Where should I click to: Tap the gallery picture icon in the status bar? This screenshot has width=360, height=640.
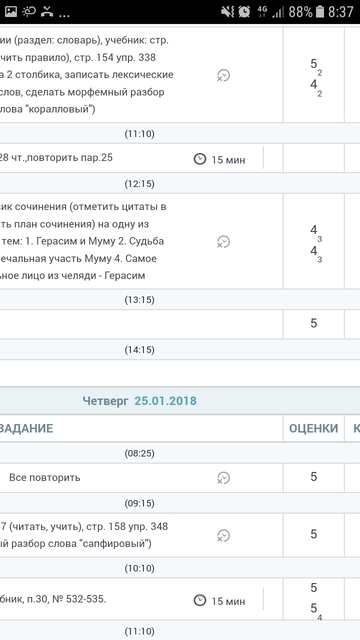click(x=11, y=11)
